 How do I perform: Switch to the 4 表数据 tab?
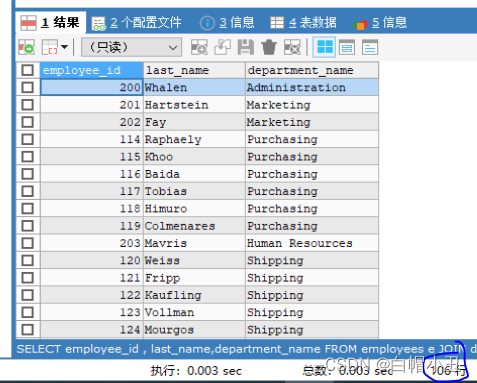(303, 23)
